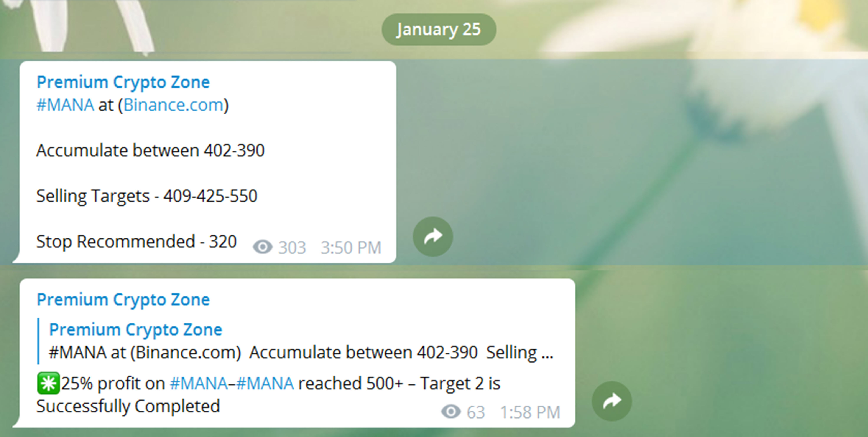Click 'Successfully Completed' text in second message

128,406
